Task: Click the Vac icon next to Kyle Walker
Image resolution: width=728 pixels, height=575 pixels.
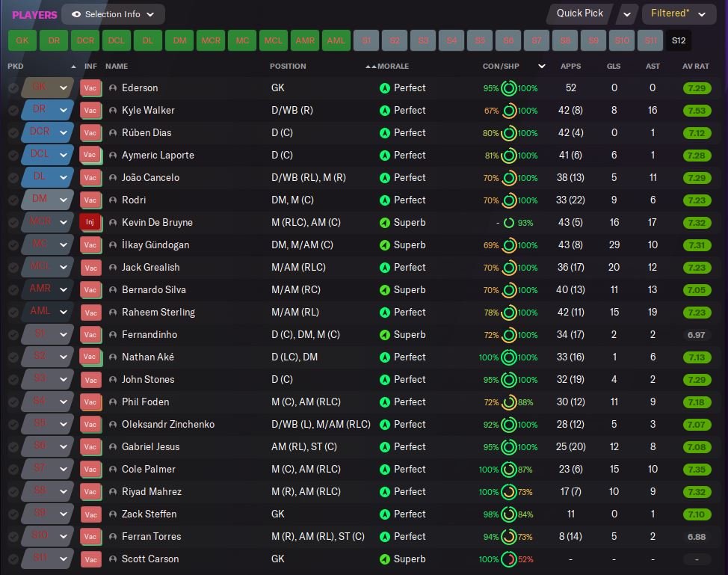Action: [x=90, y=110]
